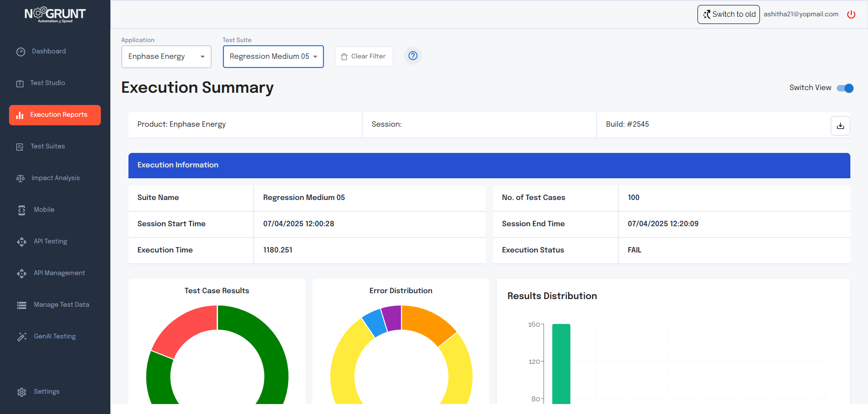This screenshot has width=868, height=414.
Task: Click the Test Suites checklist icon
Action: [x=20, y=147]
